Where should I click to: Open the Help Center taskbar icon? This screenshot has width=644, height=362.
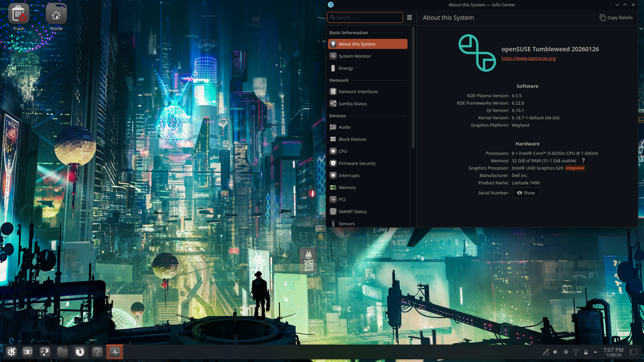click(97, 352)
